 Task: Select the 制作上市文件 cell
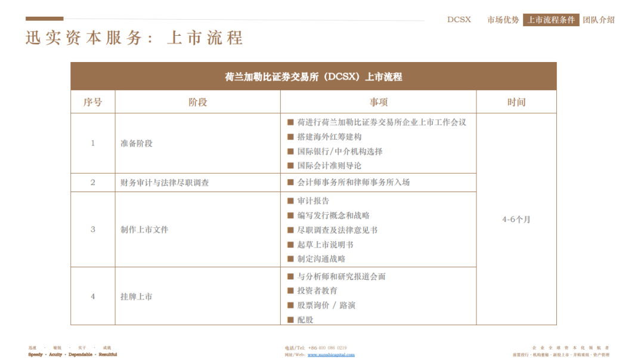197,229
